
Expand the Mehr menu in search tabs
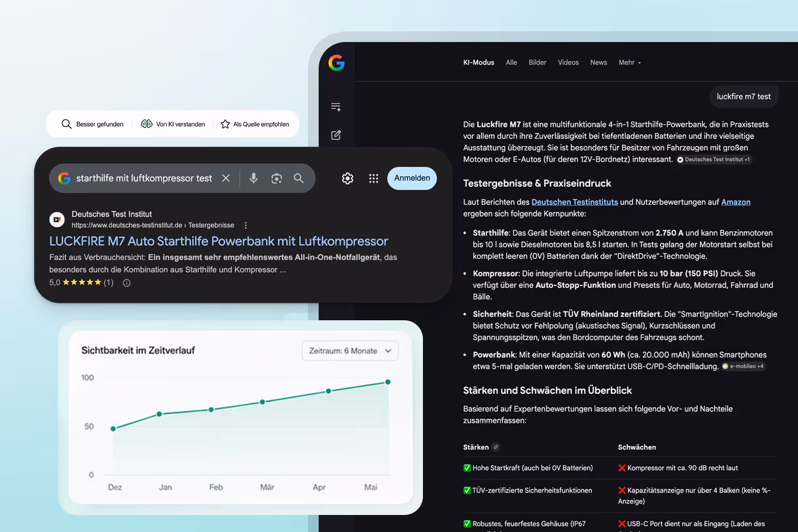click(630, 63)
